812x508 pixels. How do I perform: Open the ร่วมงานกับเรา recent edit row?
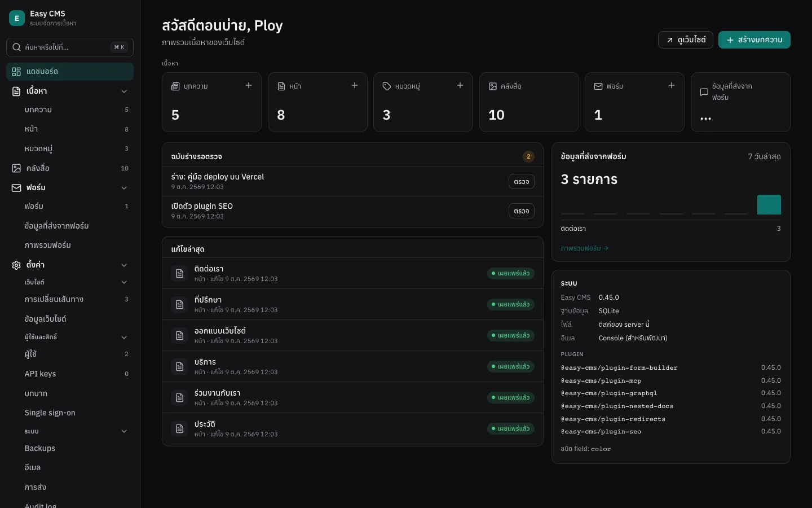tap(352, 397)
